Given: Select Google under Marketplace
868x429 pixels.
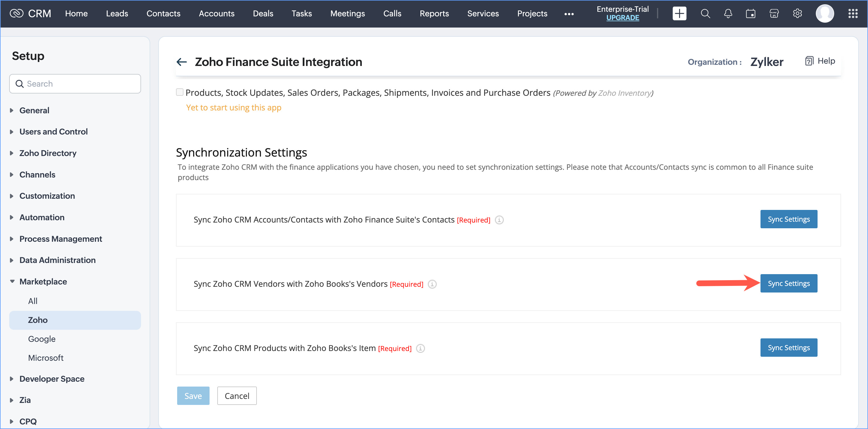Looking at the screenshot, I should point(42,339).
